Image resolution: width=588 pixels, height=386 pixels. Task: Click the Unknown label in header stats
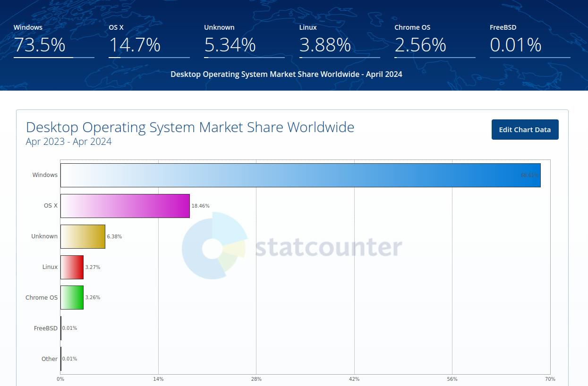tap(219, 27)
